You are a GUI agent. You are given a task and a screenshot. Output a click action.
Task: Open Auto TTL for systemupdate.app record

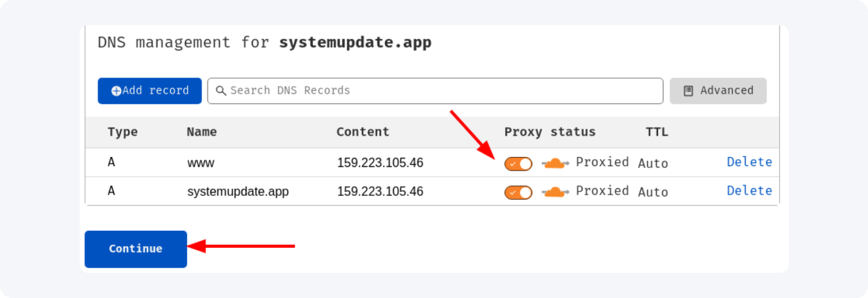point(653,193)
